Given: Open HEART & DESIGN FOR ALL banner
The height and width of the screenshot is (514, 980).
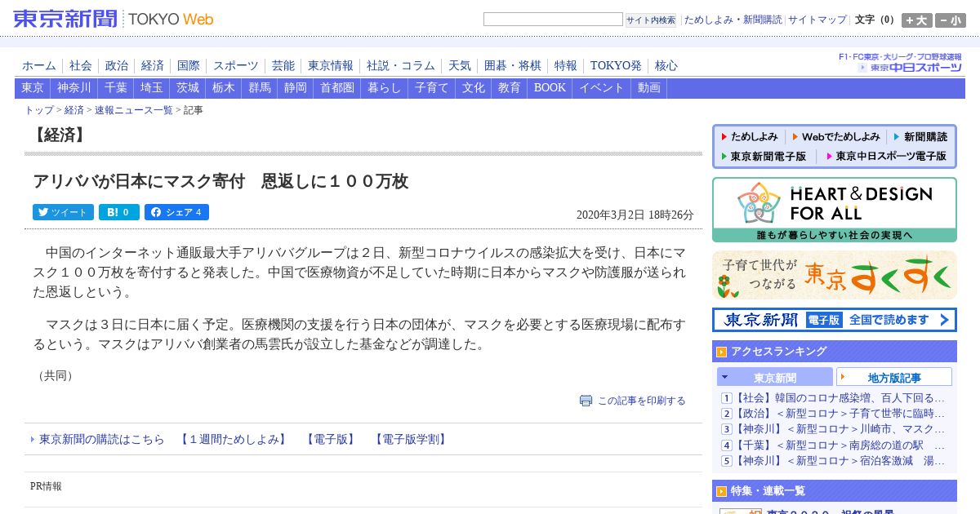Looking at the screenshot, I should click(835, 210).
